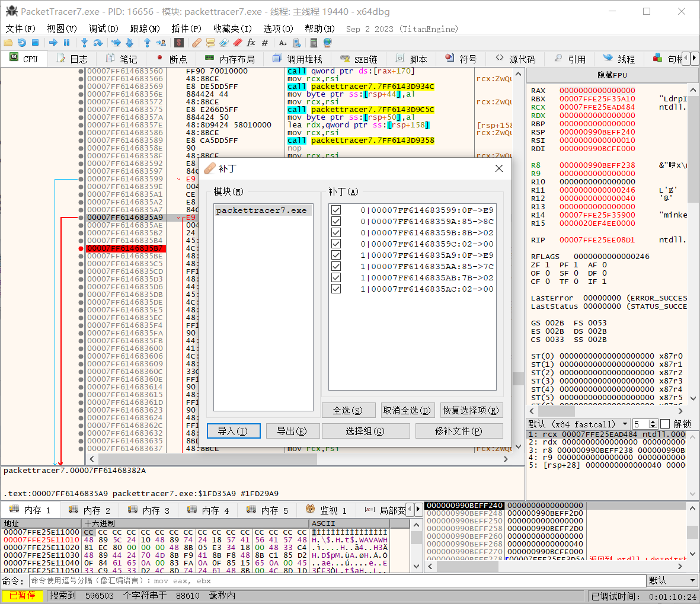
Task: Select packettracer7.exe in the module list
Action: click(x=263, y=210)
